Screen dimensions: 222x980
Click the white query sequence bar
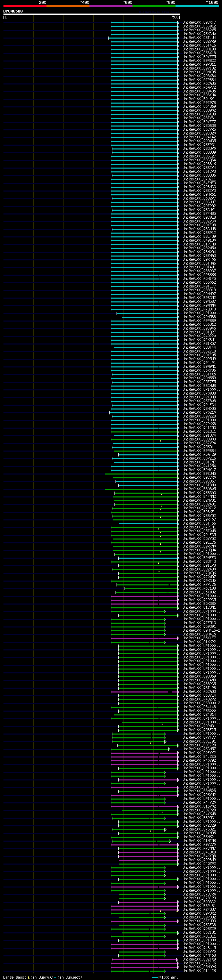click(92, 15)
